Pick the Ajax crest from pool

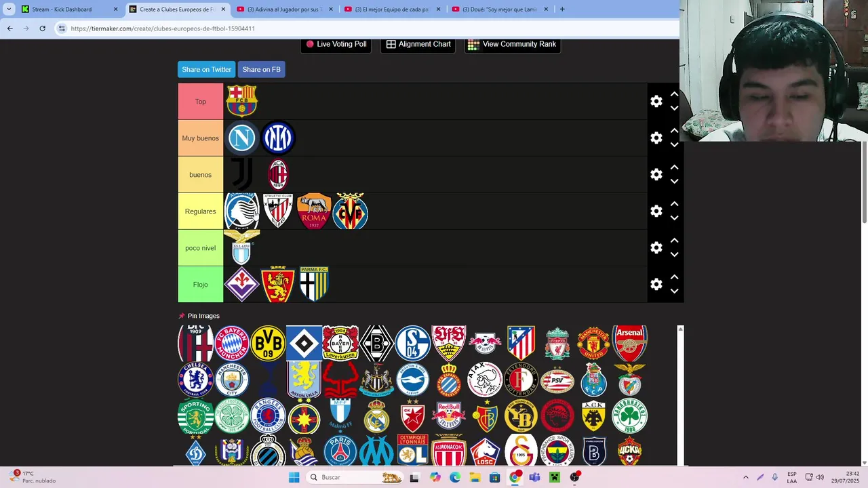[x=485, y=380]
